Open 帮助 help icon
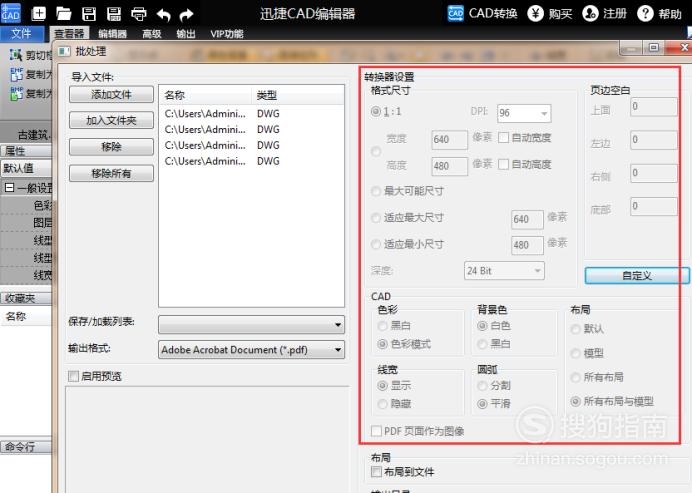This screenshot has height=493, width=692. tap(645, 14)
